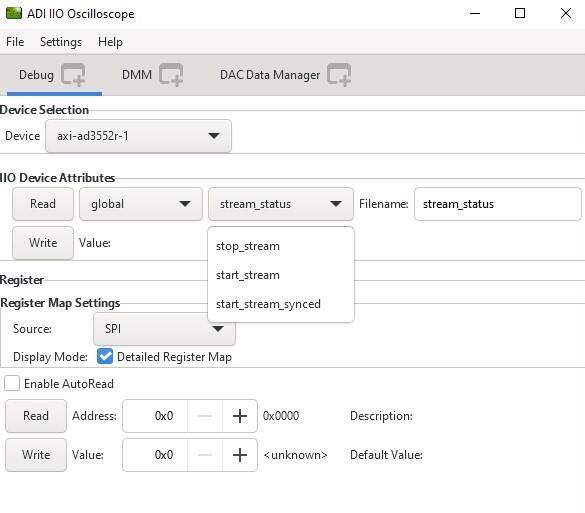Uncheck Detailed Register Map checkbox
585x513 pixels.
(x=105, y=356)
